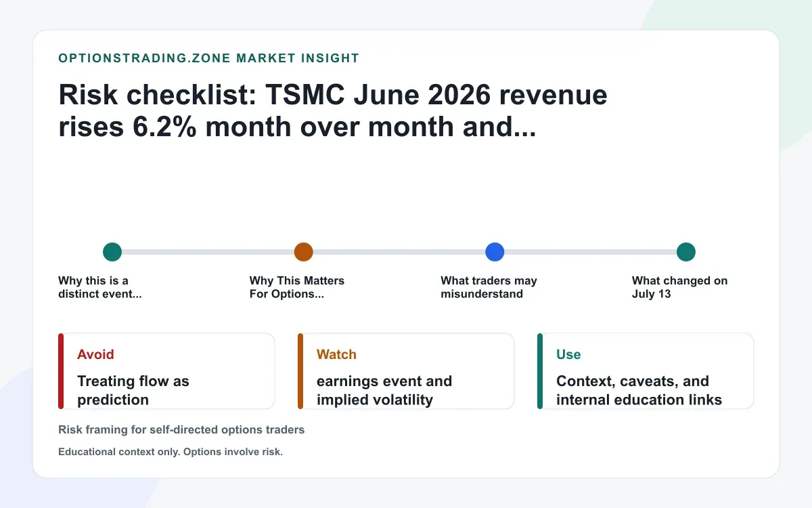
Task: Click the first green timeline dot
Action: click(x=112, y=252)
